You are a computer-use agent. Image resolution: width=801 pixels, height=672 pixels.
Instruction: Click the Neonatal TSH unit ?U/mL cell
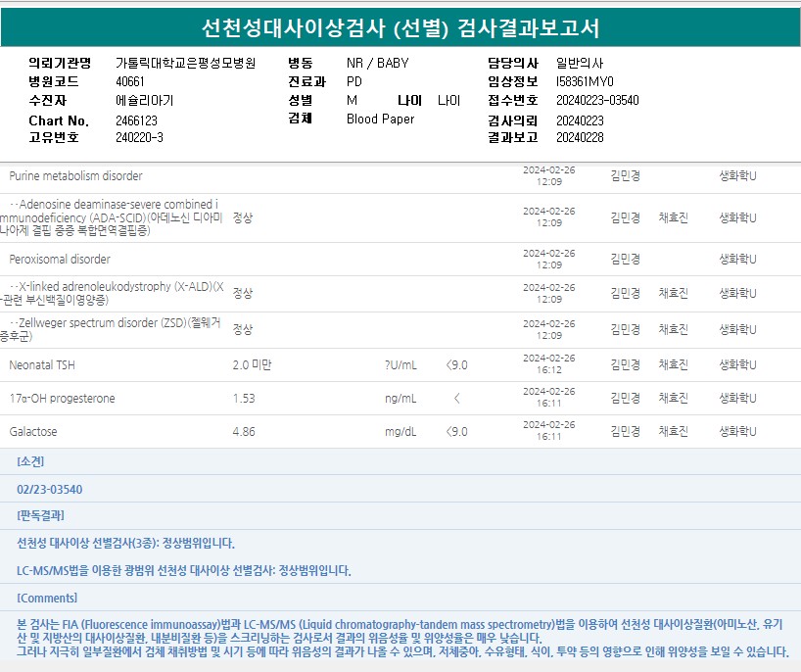click(x=400, y=365)
